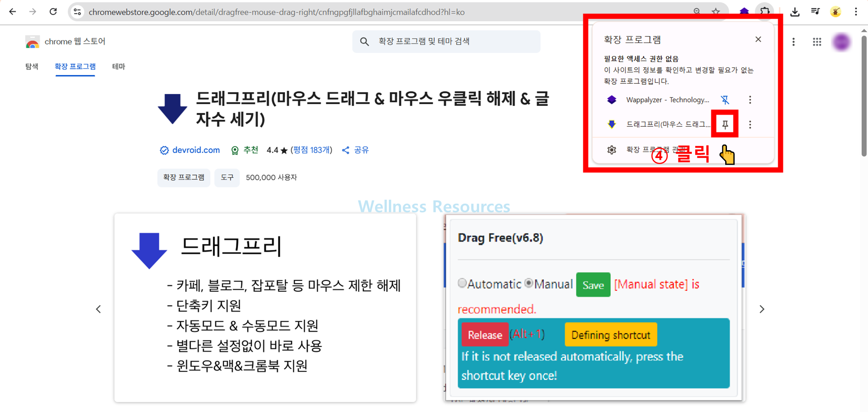Viewport: 868px width, 412px height.
Task: Go back with the browser back arrow
Action: point(13,12)
